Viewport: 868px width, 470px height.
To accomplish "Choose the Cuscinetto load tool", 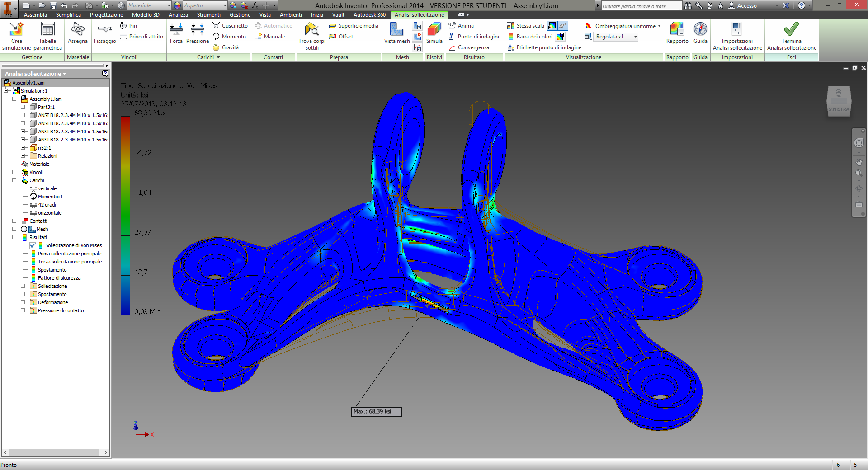I will 230,26.
